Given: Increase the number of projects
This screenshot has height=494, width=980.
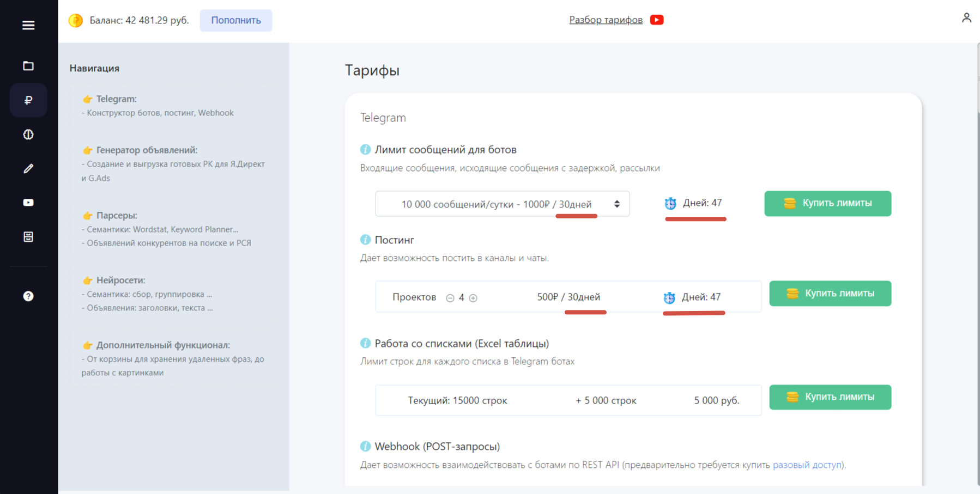Looking at the screenshot, I should (x=473, y=298).
